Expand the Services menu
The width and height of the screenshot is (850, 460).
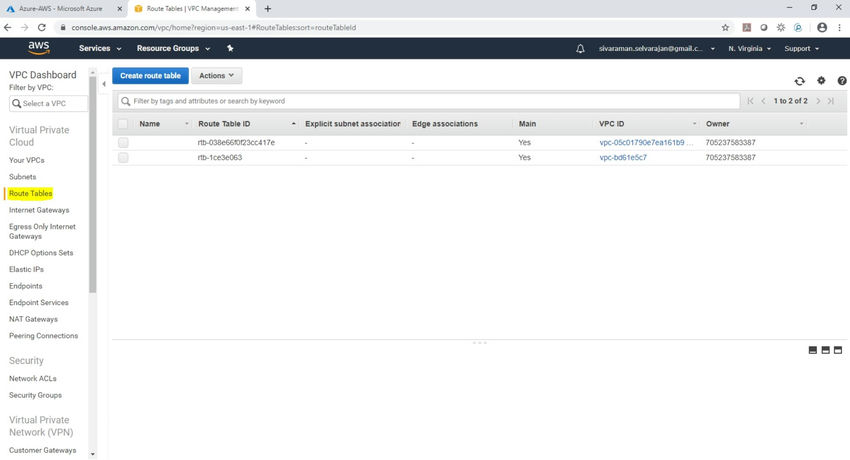pos(100,48)
